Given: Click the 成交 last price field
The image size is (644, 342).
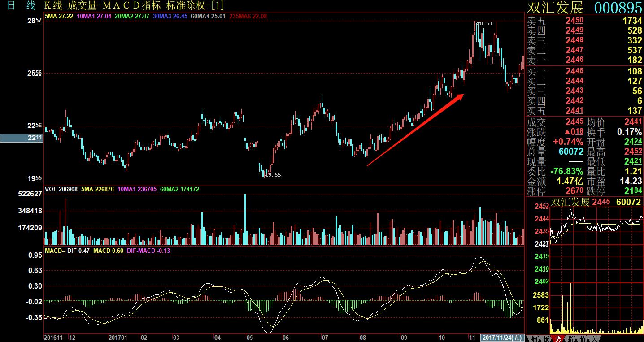Looking at the screenshot, I should pyautogui.click(x=555, y=122).
